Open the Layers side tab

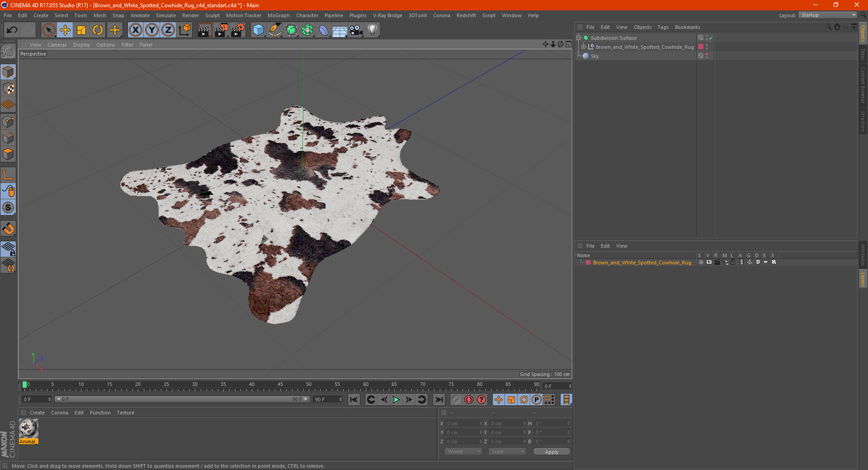pyautogui.click(x=863, y=279)
